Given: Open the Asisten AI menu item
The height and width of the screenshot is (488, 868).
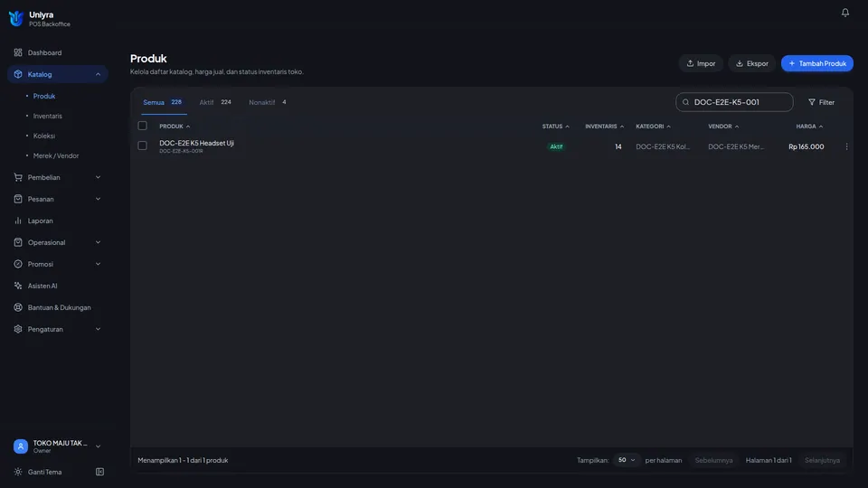Looking at the screenshot, I should coord(58,286).
